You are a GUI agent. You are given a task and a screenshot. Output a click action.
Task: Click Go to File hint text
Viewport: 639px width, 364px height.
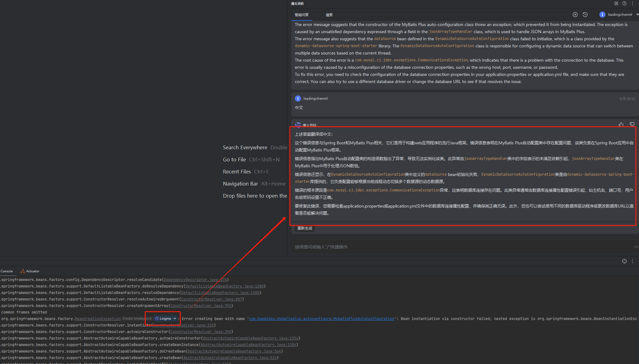234,160
